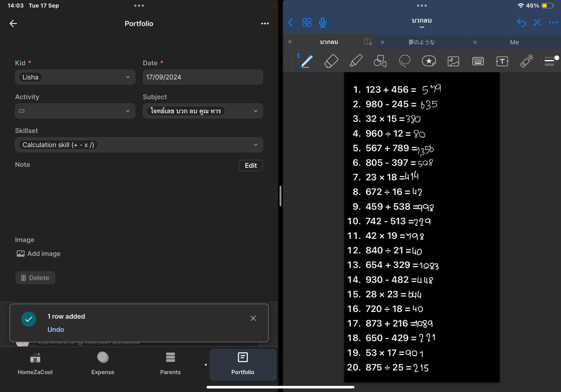Open the image insert tool
561x392 pixels.
(x=453, y=61)
